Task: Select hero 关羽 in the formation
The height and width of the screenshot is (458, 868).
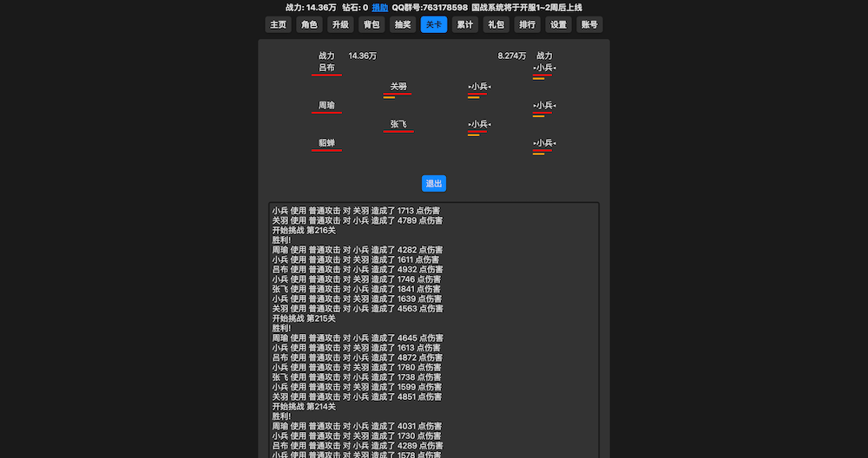Action: click(398, 87)
